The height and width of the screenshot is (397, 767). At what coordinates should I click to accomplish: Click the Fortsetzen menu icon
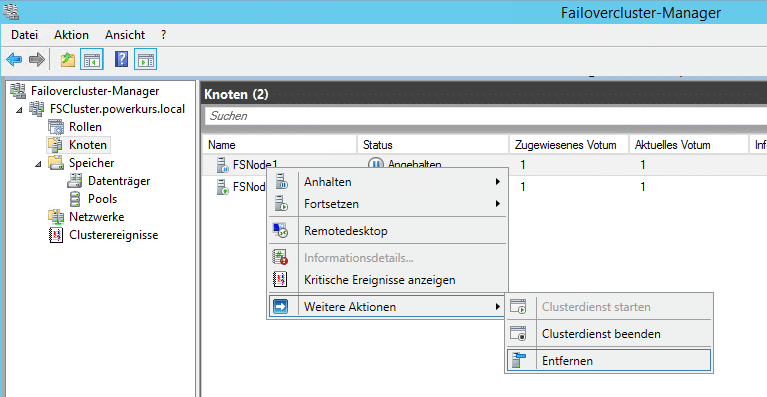(282, 203)
